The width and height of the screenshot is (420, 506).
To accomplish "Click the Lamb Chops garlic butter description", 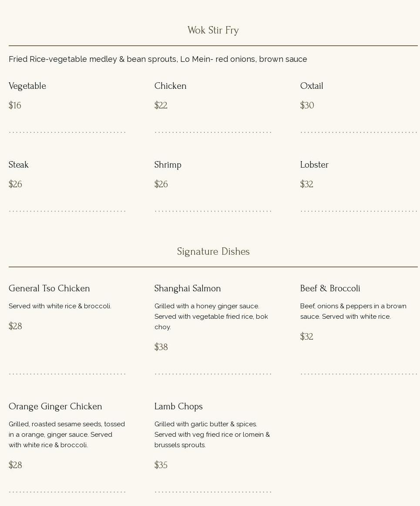I will click(212, 435).
